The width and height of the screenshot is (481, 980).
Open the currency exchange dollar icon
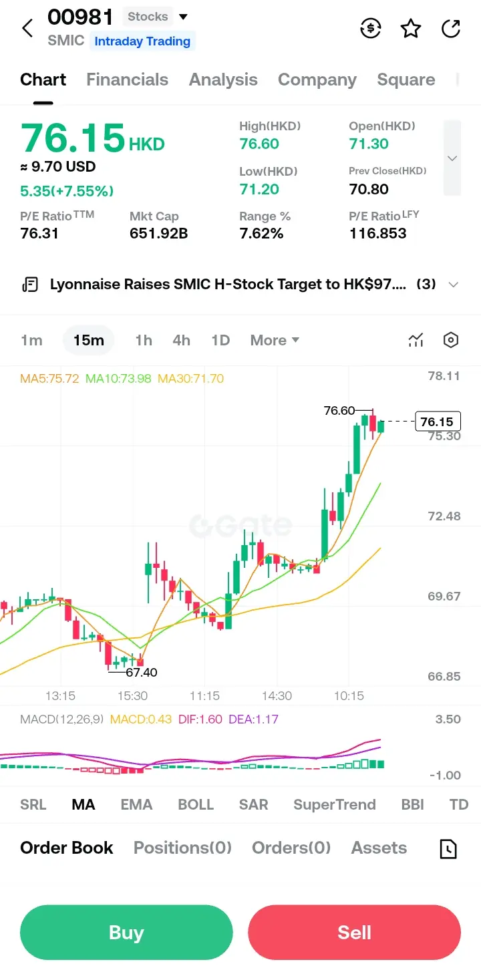(370, 29)
